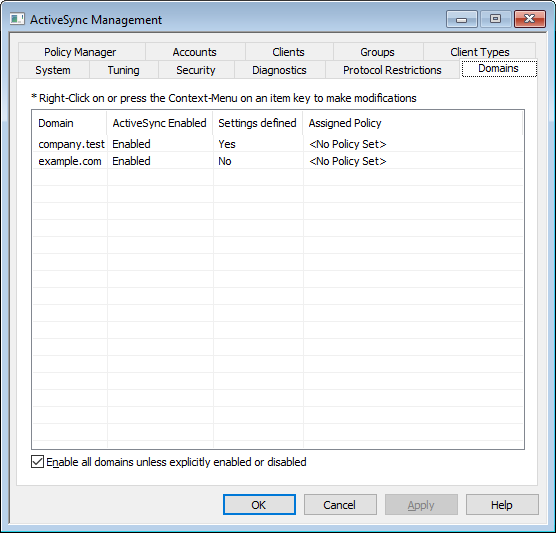Click the OK button
Image resolution: width=556 pixels, height=533 pixels.
coord(259,505)
